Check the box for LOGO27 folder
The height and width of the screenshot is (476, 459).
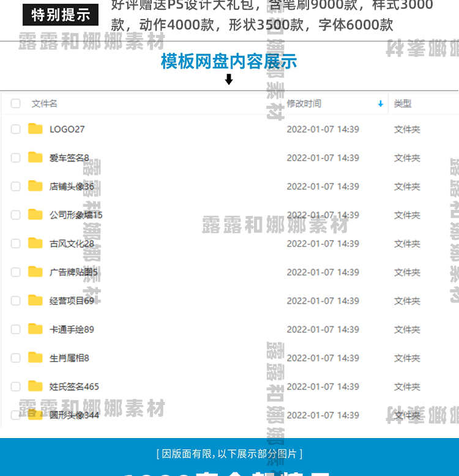(x=15, y=129)
